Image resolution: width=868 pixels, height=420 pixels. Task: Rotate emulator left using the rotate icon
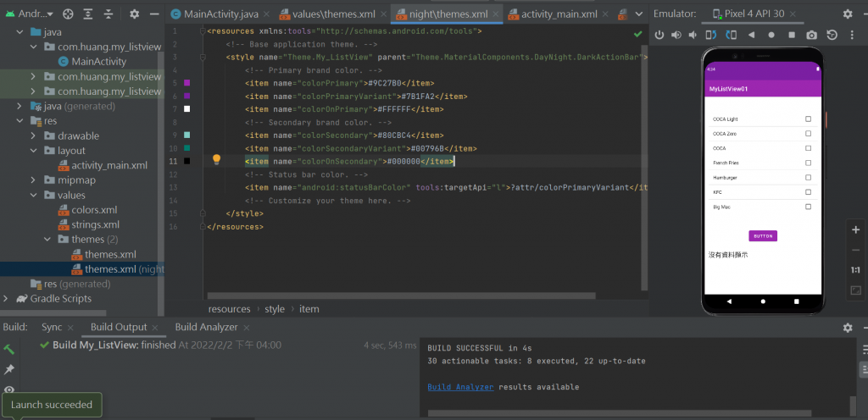(711, 35)
